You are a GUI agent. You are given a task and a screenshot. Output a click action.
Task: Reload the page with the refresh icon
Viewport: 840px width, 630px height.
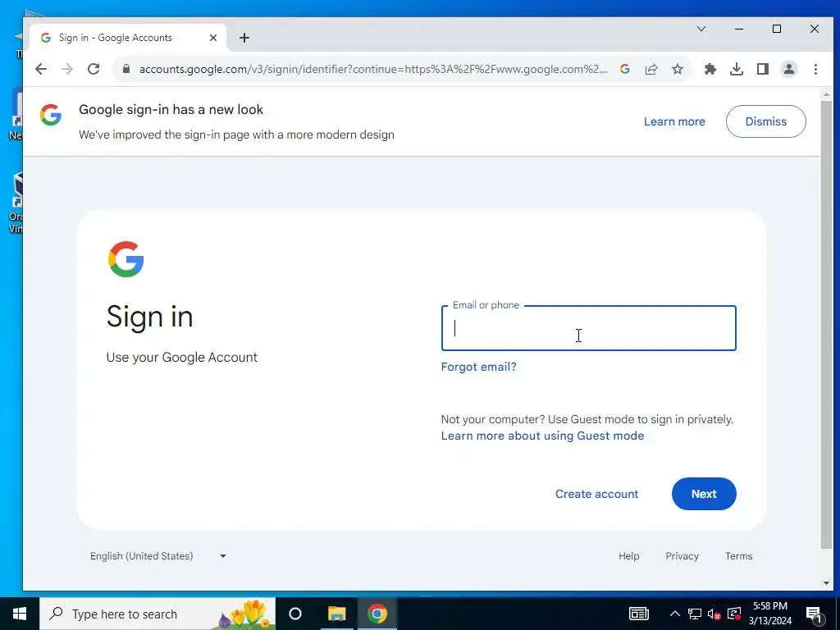coord(94,69)
